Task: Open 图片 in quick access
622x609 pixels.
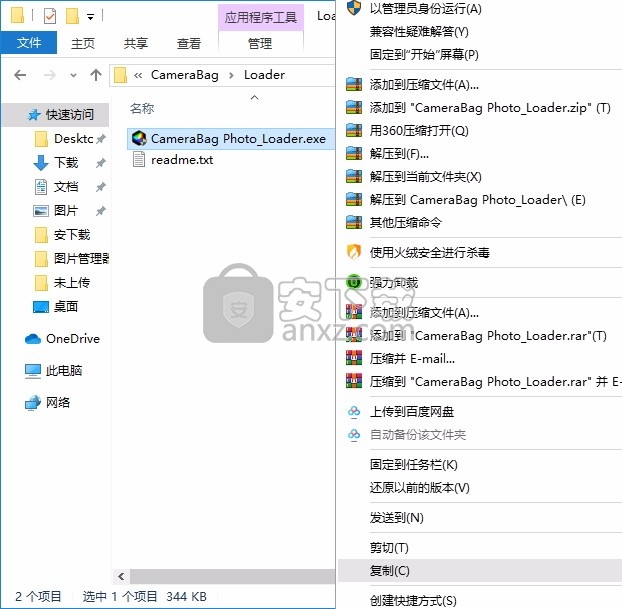Action: coord(65,210)
